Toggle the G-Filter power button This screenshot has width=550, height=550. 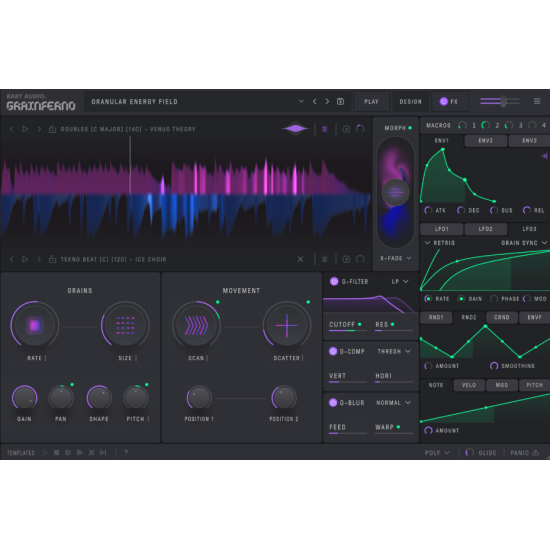click(334, 281)
